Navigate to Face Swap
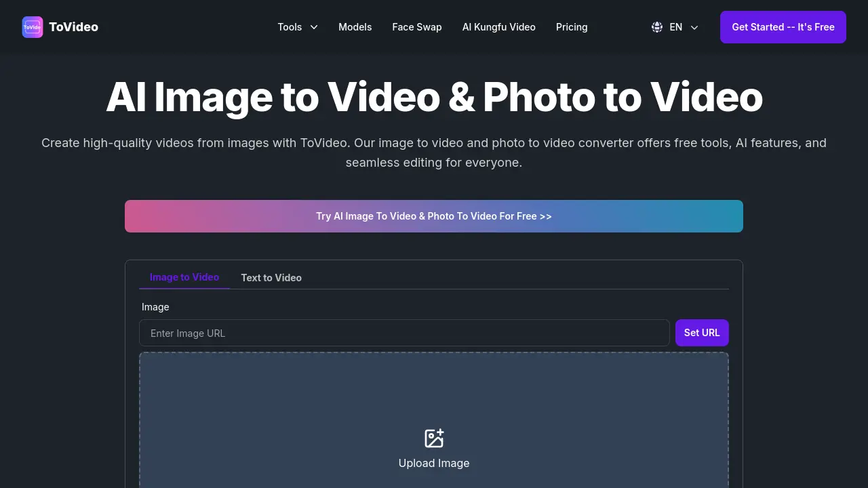This screenshot has width=868, height=488. coord(416,27)
